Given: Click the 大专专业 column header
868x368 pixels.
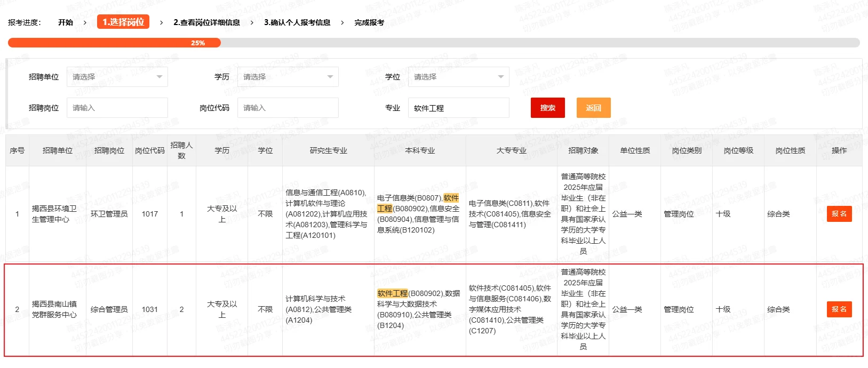Looking at the screenshot, I should click(x=511, y=150).
